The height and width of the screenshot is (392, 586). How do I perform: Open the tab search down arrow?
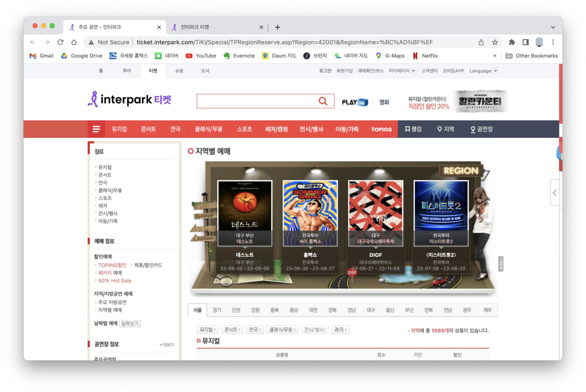tap(553, 27)
